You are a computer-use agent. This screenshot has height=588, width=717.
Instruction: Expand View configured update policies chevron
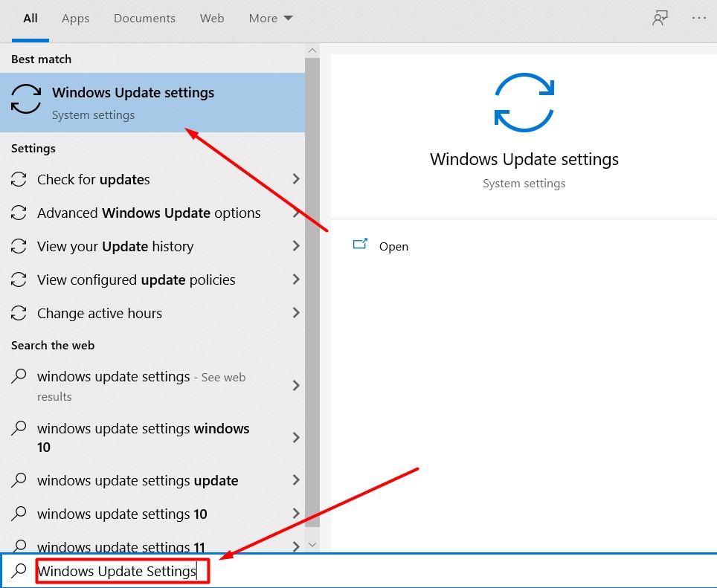[x=296, y=280]
